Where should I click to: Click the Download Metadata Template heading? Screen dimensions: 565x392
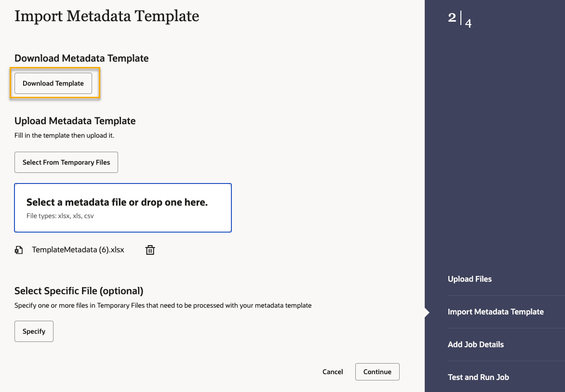tap(81, 58)
